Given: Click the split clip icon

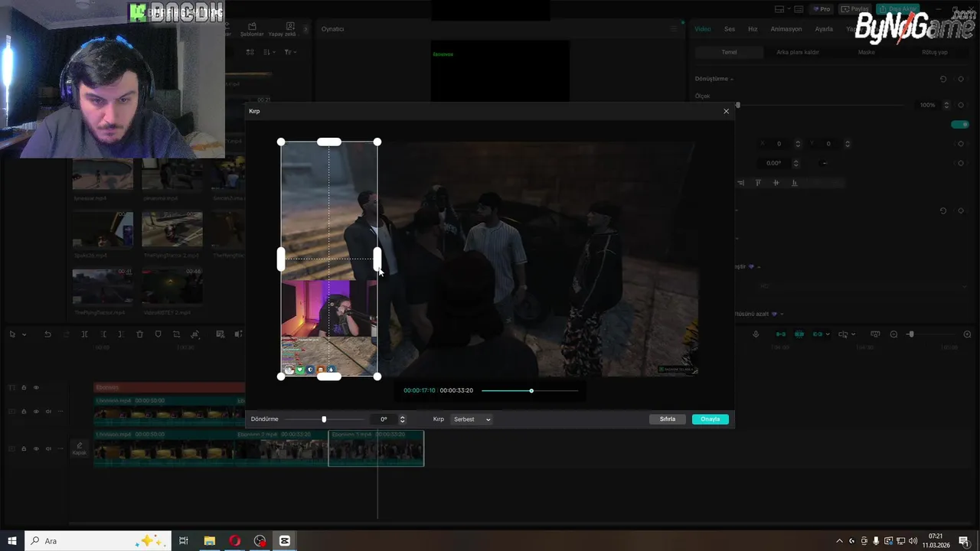Looking at the screenshot, I should pos(84,334).
